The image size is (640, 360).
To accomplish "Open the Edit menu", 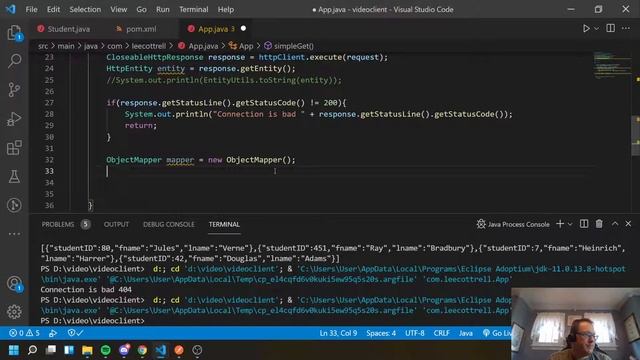I will [x=53, y=9].
